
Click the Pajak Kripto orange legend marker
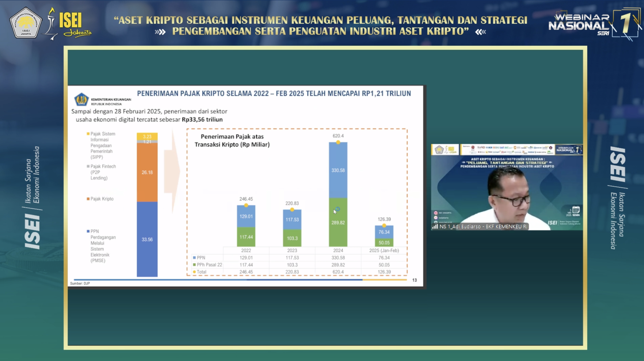[x=88, y=199]
